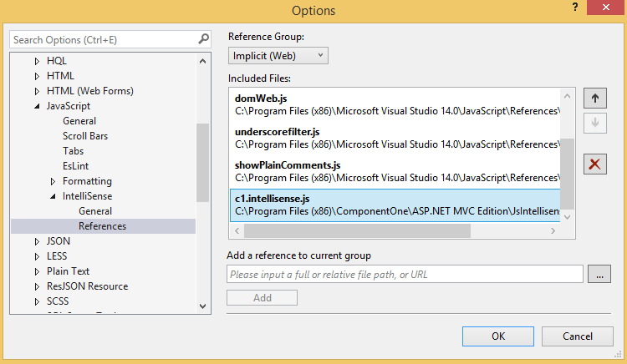The width and height of the screenshot is (627, 364).
Task: Collapse the IntelliSense node
Action: (x=53, y=196)
